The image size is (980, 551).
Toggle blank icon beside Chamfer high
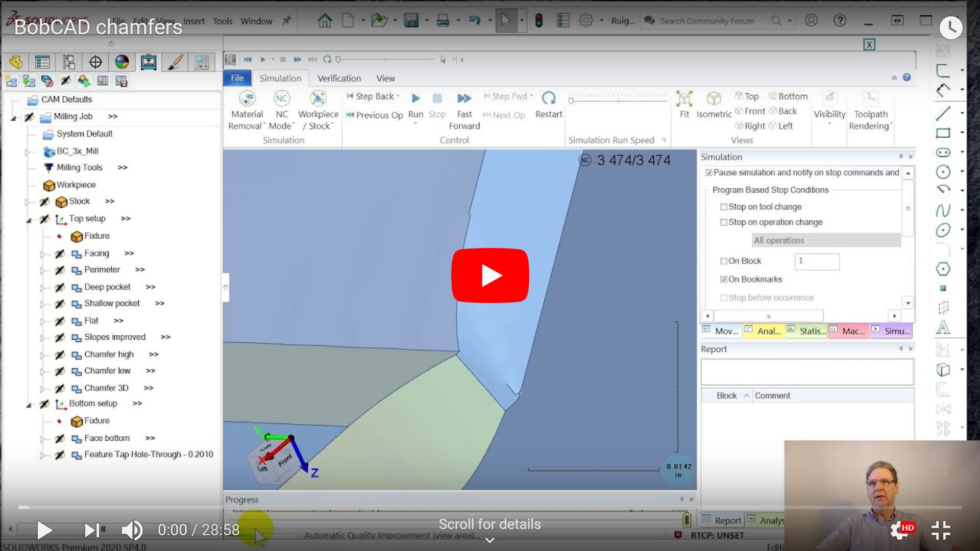click(60, 355)
